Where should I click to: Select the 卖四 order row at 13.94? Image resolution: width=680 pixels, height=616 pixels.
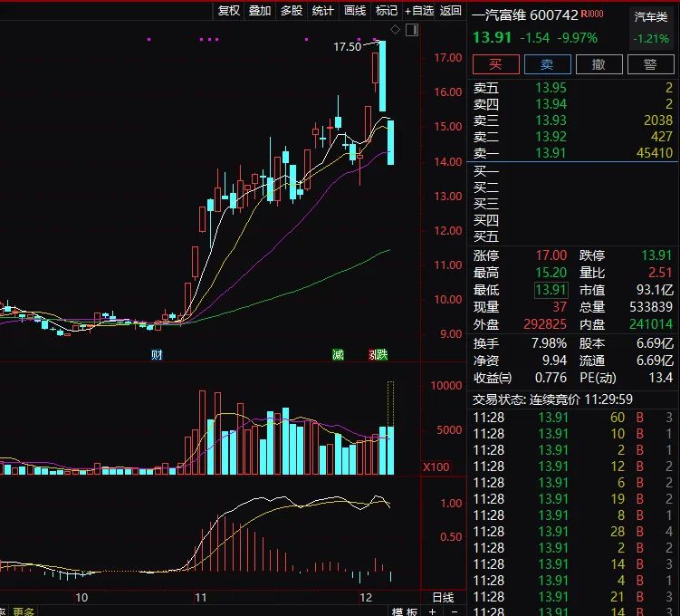point(573,104)
